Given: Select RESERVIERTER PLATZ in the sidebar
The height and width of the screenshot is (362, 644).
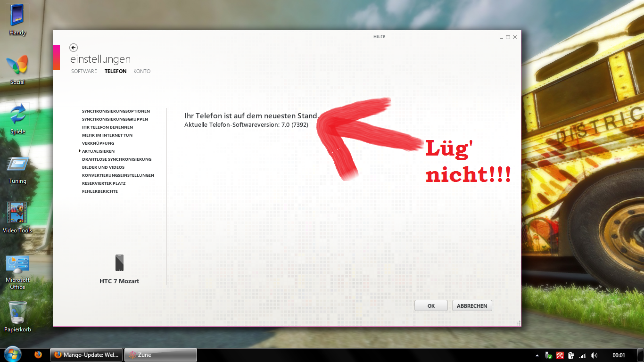Looking at the screenshot, I should pos(104,183).
